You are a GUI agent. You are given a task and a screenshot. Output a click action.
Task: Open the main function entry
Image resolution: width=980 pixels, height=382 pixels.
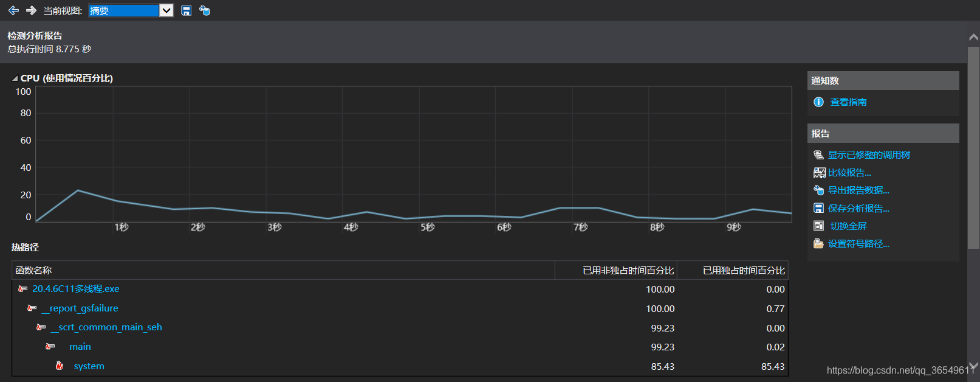click(80, 347)
